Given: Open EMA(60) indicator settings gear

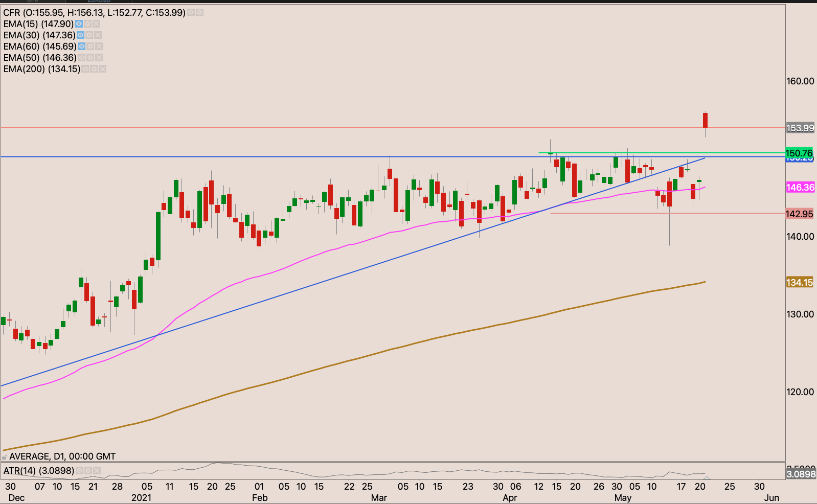Looking at the screenshot, I should (x=90, y=47).
